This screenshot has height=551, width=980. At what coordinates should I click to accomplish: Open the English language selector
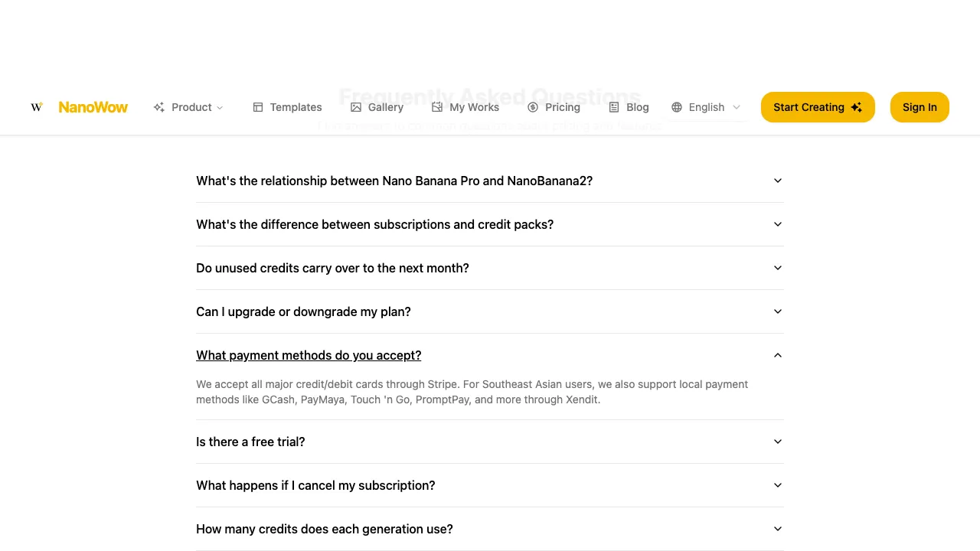pyautogui.click(x=706, y=107)
